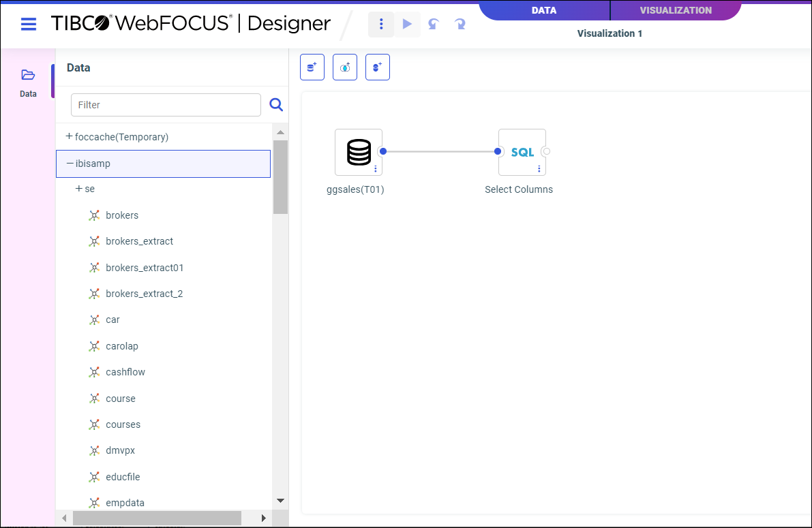The height and width of the screenshot is (528, 812).
Task: Open the ggsales node options menu
Action: (x=376, y=169)
